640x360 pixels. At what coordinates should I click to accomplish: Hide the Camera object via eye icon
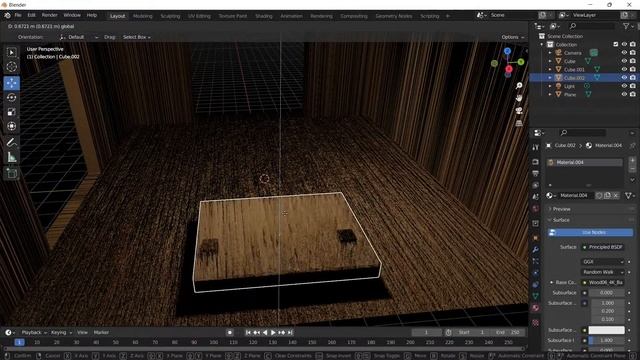point(624,53)
